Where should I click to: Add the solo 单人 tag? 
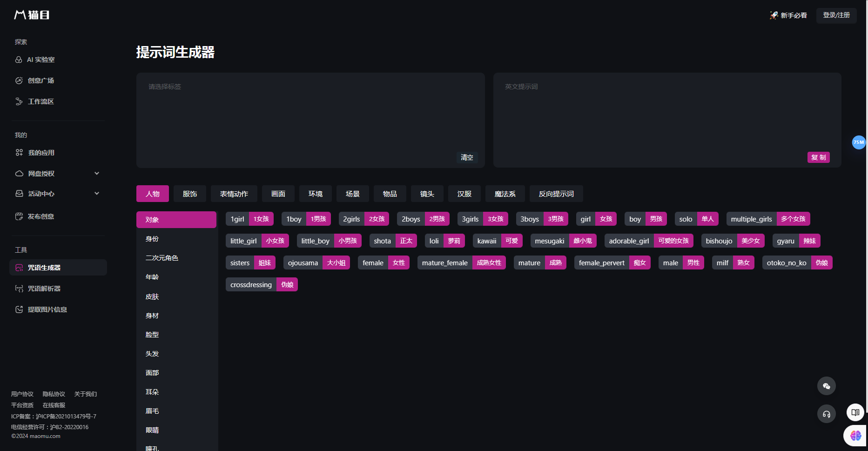click(x=697, y=219)
